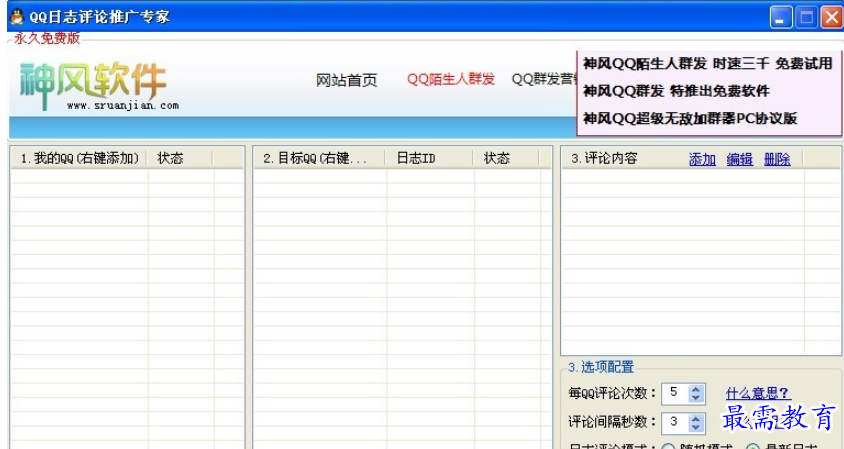Select the 1.我的QQ(右键添加) column header
844x449 pixels.
(79, 158)
